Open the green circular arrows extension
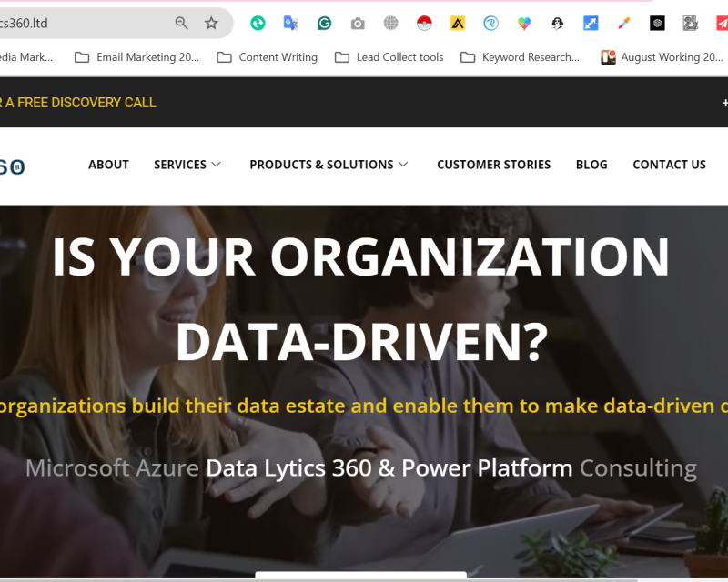728x582 pixels. [x=258, y=23]
